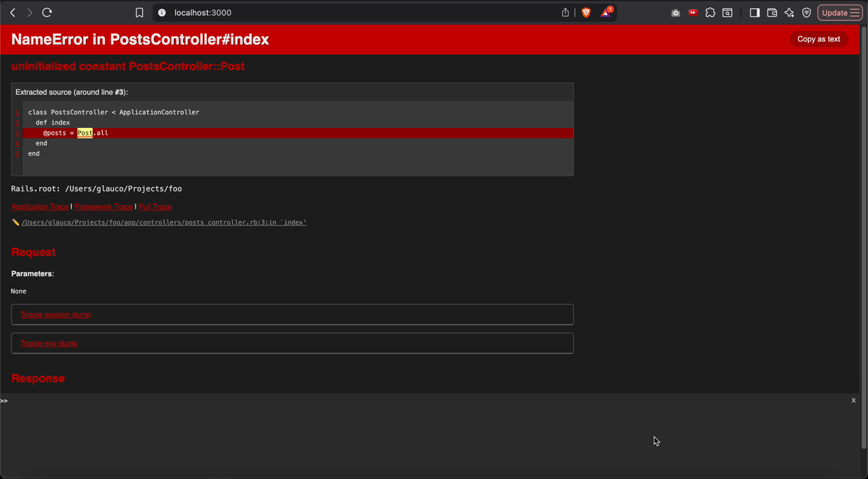This screenshot has width=868, height=479.
Task: Toggle env dump details
Action: 49,343
